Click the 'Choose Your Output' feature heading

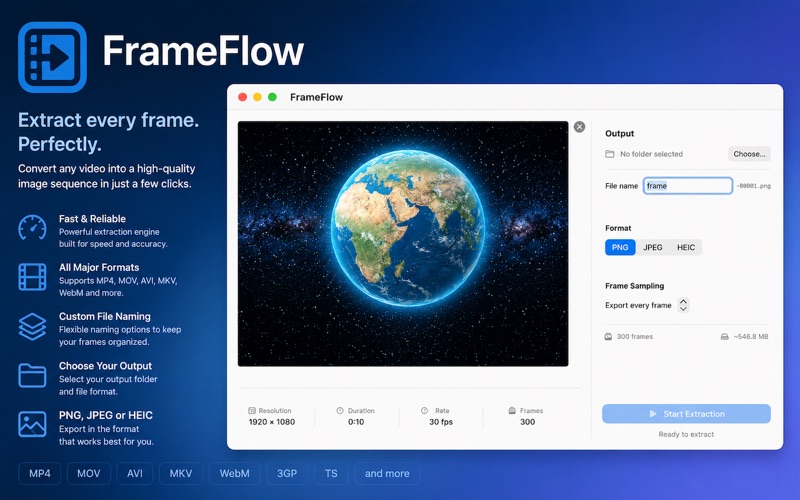coord(105,366)
